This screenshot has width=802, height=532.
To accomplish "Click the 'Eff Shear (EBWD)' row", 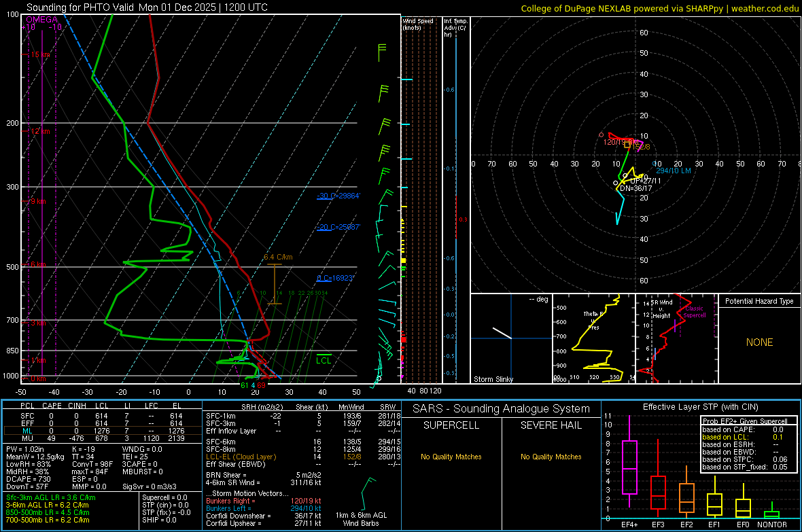I will (x=302, y=465).
